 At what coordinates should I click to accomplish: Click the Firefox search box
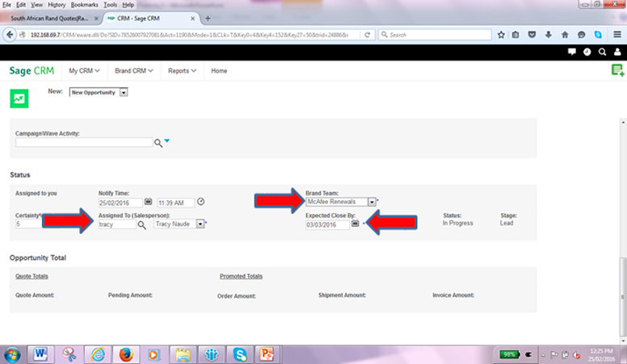(x=435, y=35)
